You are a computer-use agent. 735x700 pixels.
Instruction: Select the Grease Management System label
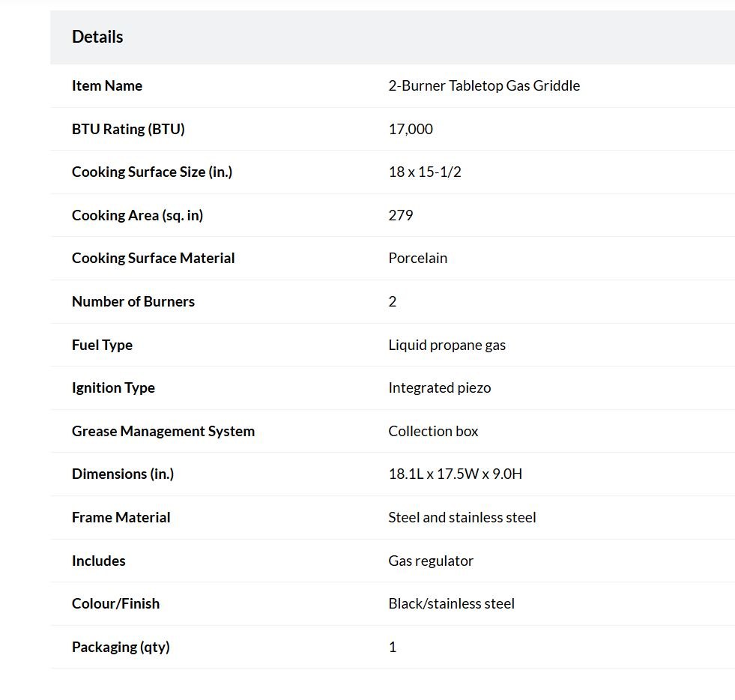pyautogui.click(x=163, y=432)
